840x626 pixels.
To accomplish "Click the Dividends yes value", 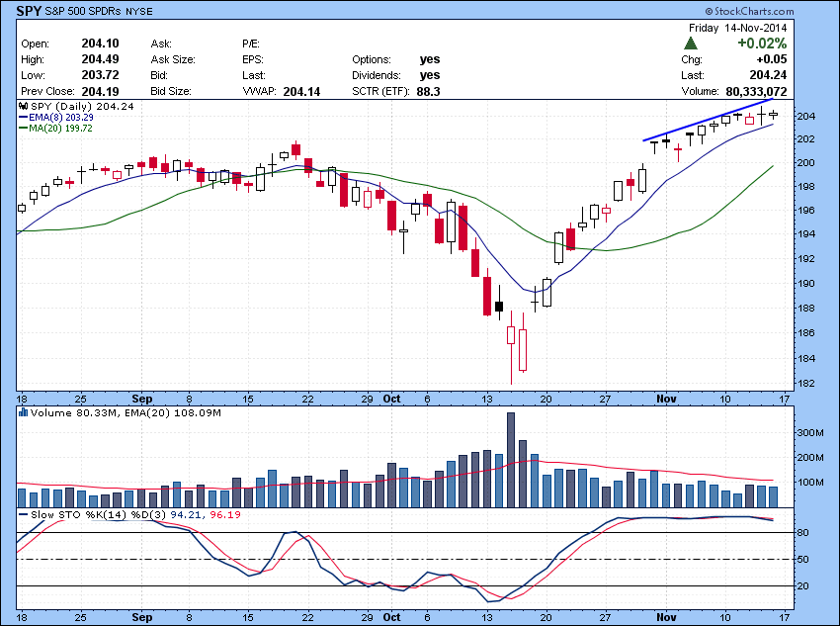I will click(430, 75).
